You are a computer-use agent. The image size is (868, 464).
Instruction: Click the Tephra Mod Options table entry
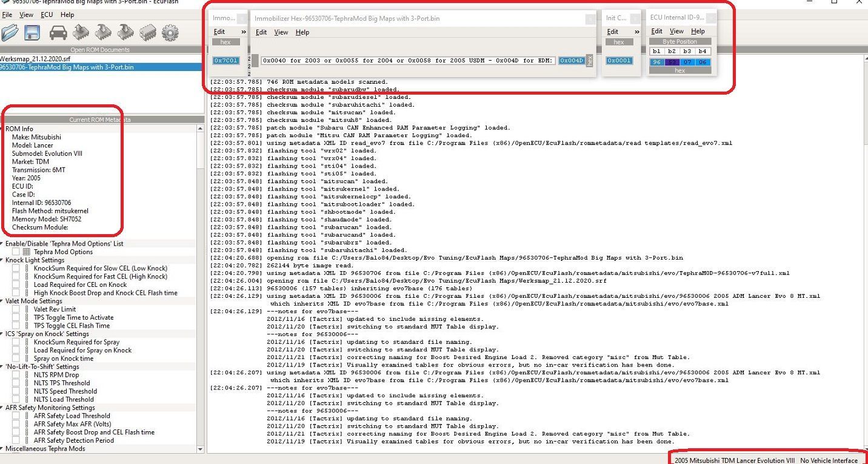(x=63, y=252)
